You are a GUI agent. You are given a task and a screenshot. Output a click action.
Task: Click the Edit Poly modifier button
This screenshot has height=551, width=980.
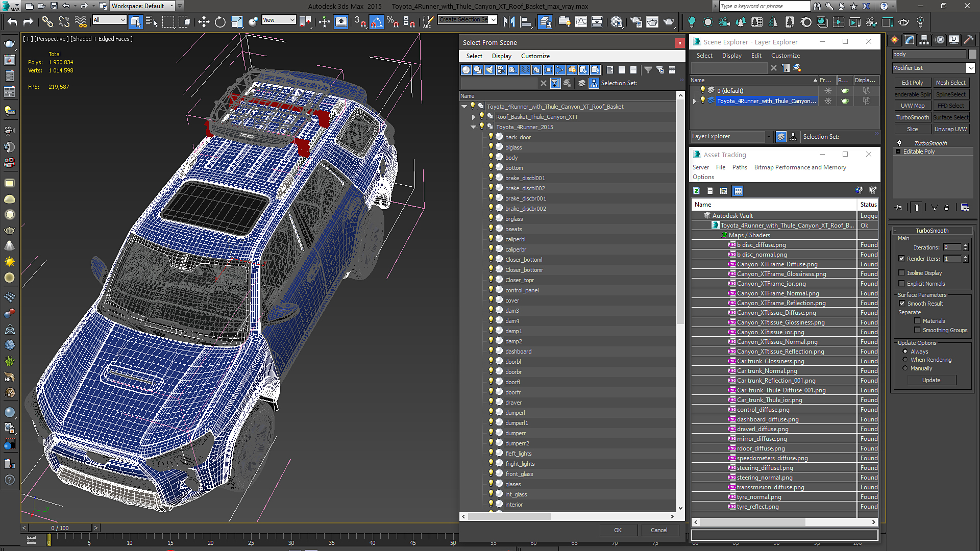(912, 83)
